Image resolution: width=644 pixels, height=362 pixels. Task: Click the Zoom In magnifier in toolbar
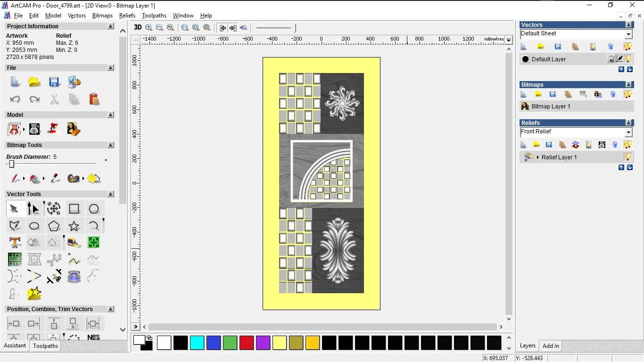point(149,28)
